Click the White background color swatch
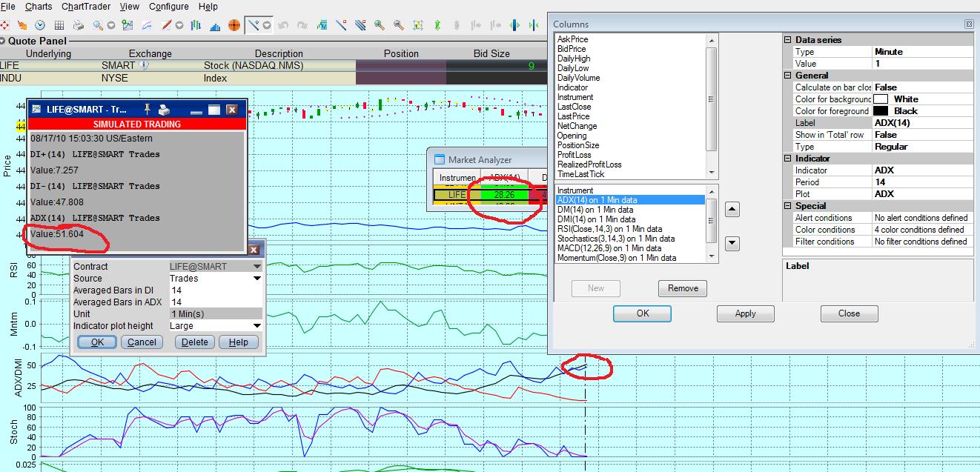 [881, 99]
